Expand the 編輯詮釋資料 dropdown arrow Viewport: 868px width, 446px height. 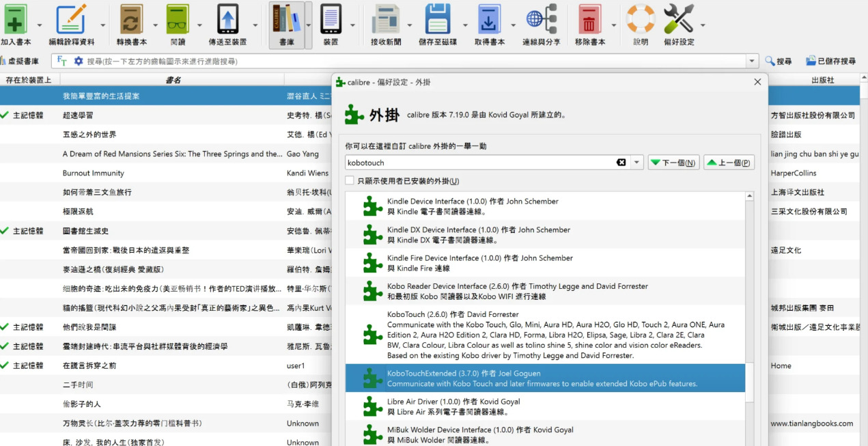click(x=103, y=25)
